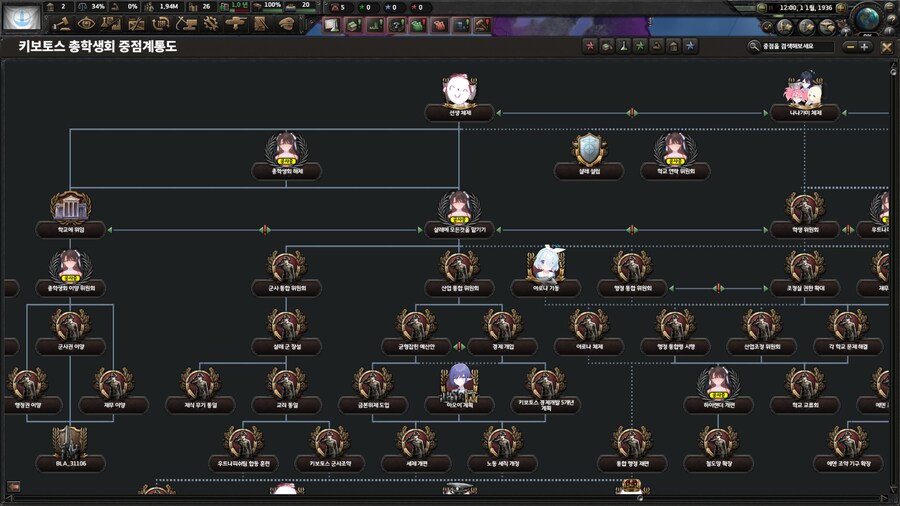
Task: Click the vertical scrollbar of focus tree
Action: point(893,279)
